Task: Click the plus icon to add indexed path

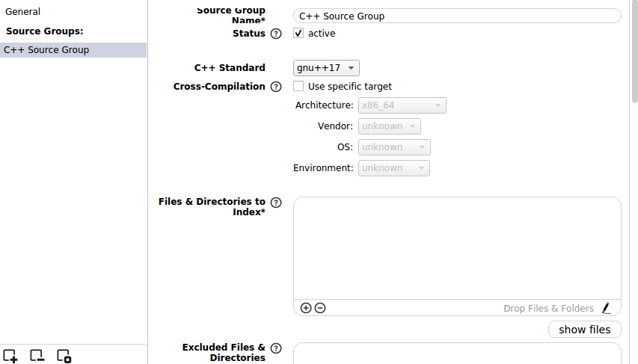Action: [x=306, y=308]
